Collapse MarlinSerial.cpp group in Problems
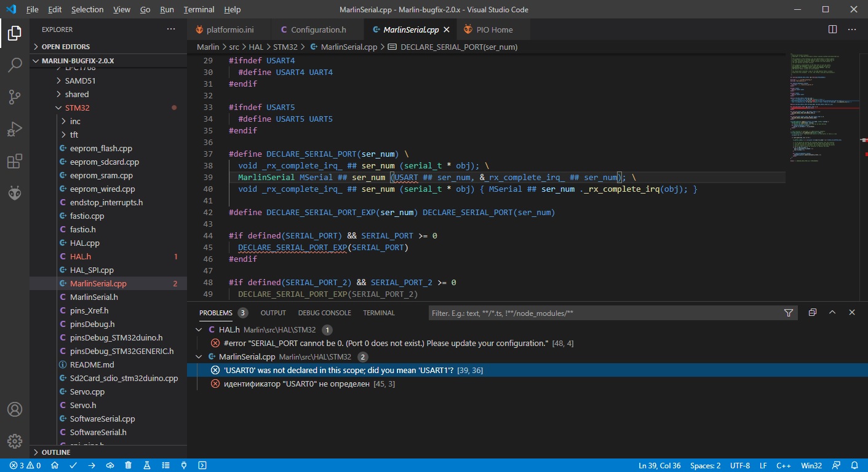 [199, 356]
